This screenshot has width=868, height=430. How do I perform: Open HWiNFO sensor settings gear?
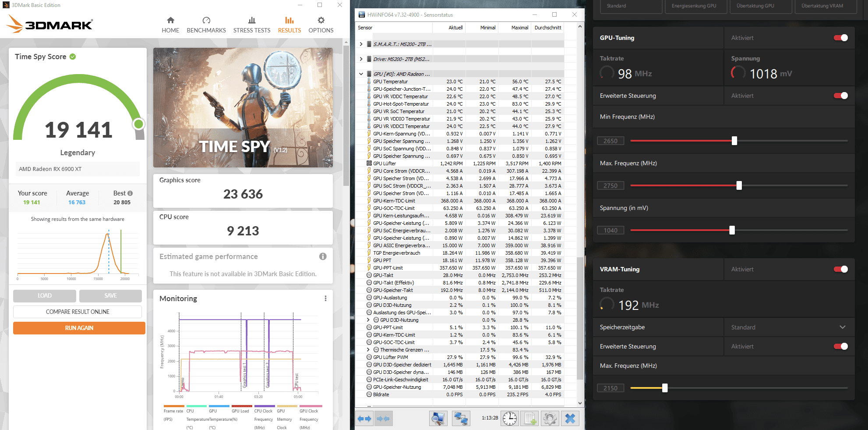550,419
